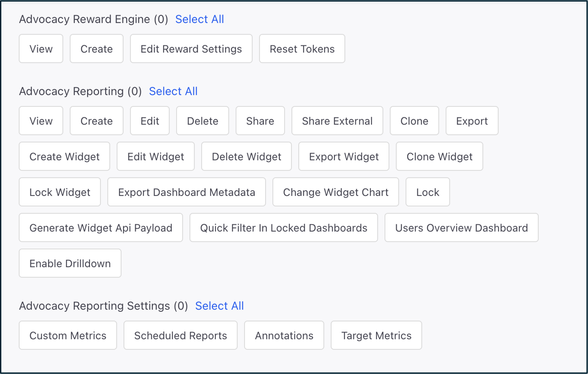The image size is (588, 374).
Task: Click the standalone Lock permission chip
Action: (428, 192)
